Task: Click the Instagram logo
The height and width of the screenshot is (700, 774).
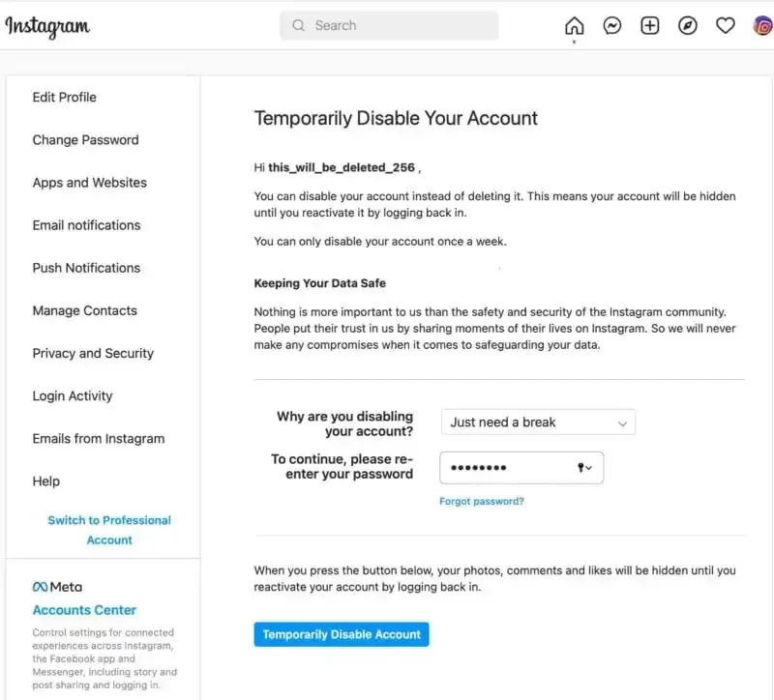Action: (47, 27)
